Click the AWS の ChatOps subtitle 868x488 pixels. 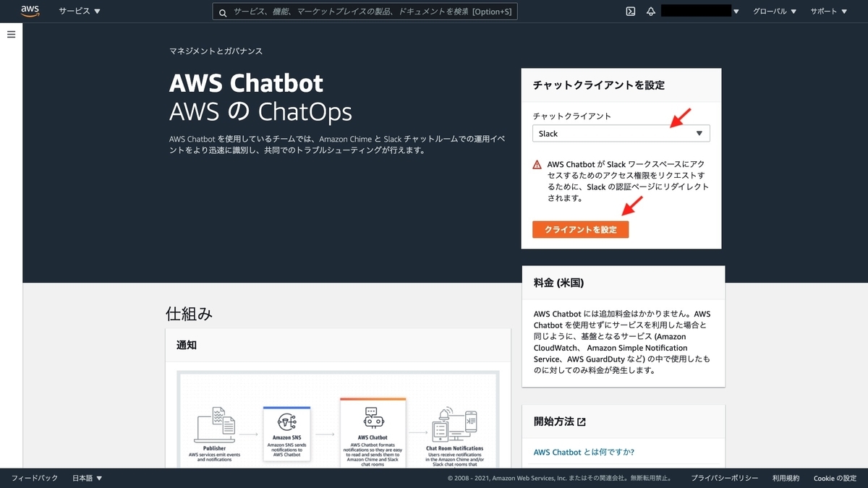260,112
